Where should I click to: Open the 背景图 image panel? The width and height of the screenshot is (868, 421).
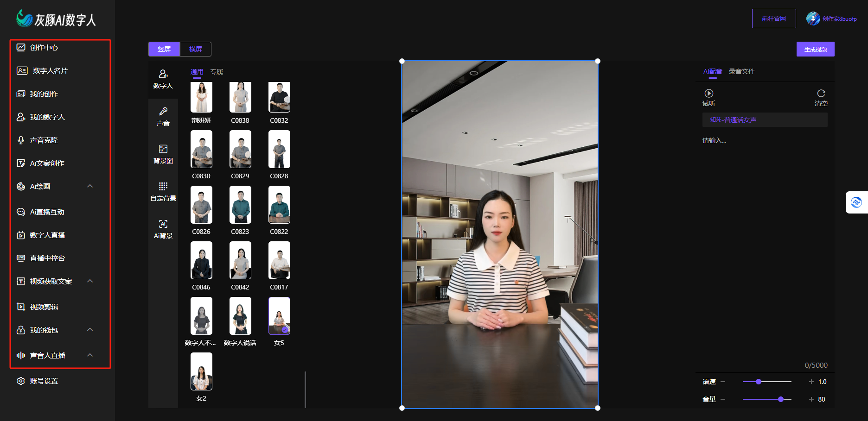pyautogui.click(x=163, y=149)
